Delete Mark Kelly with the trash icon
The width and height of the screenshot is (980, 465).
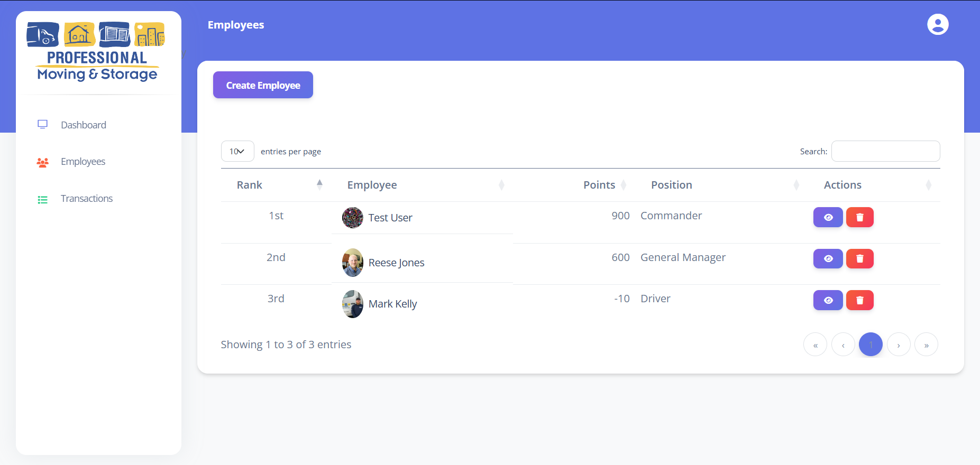(x=859, y=300)
